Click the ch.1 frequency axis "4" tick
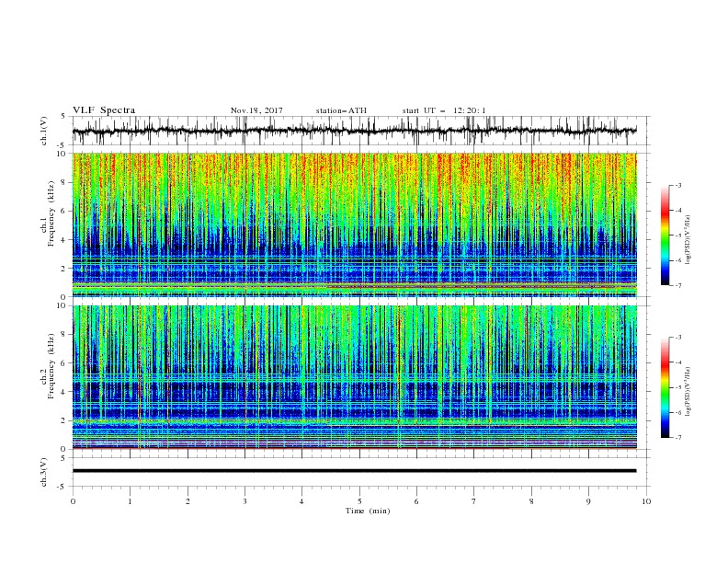The height and width of the screenshot is (563, 728). click(x=64, y=240)
